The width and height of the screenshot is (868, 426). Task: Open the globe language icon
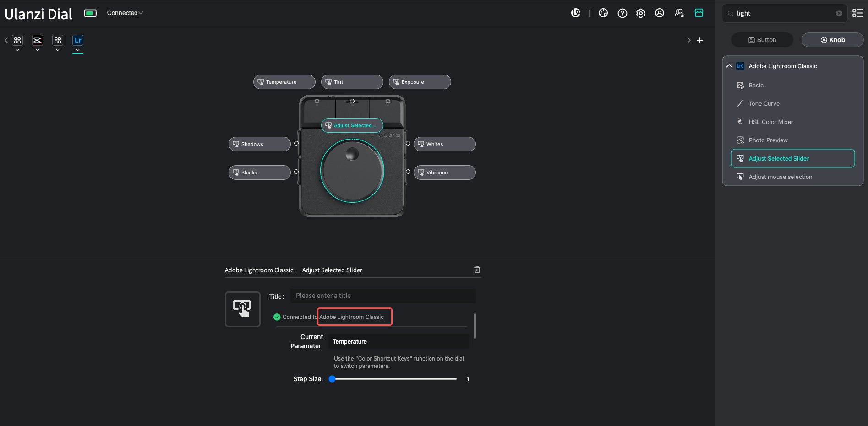[603, 13]
